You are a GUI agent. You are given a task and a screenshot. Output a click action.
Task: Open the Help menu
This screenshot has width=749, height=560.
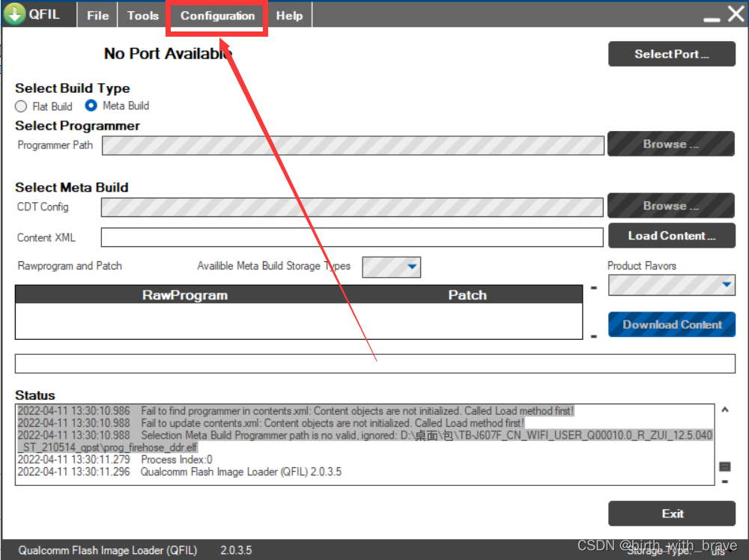[289, 16]
